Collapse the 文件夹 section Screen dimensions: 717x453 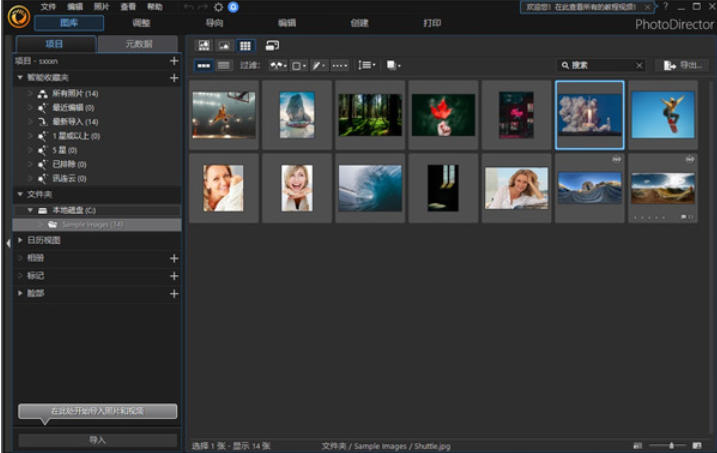[x=20, y=194]
